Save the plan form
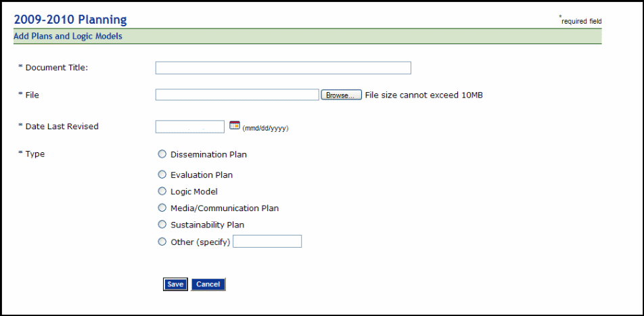Screen dimensions: 644x316 [175, 284]
